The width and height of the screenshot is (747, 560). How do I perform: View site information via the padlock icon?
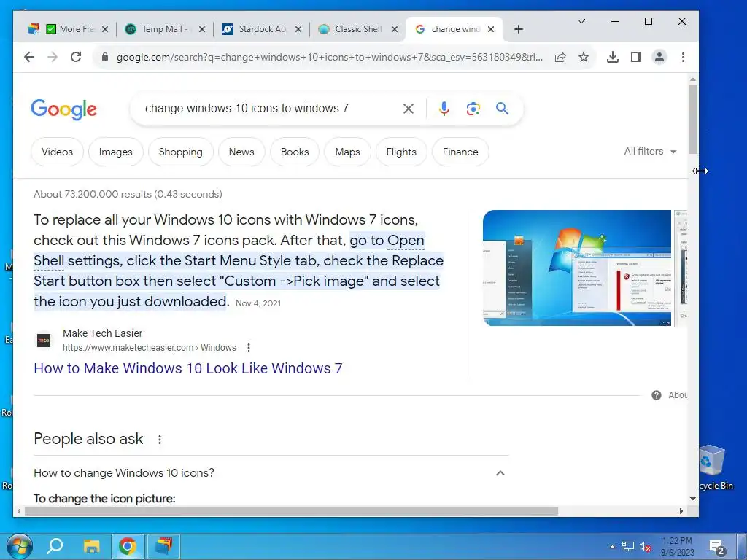[105, 57]
